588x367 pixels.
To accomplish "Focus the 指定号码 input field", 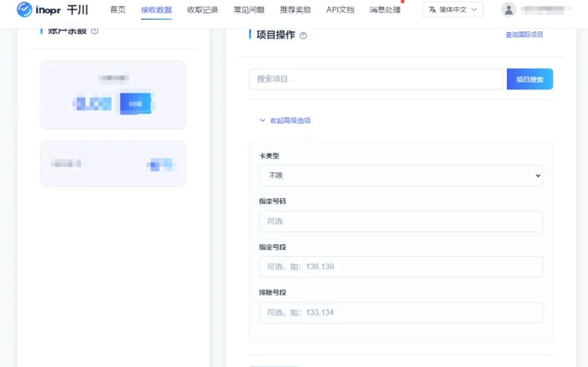I will pyautogui.click(x=401, y=221).
